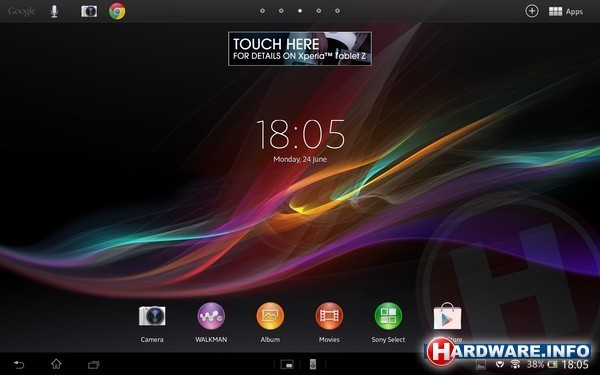Tap the 18:05 clock widget

[x=300, y=134]
